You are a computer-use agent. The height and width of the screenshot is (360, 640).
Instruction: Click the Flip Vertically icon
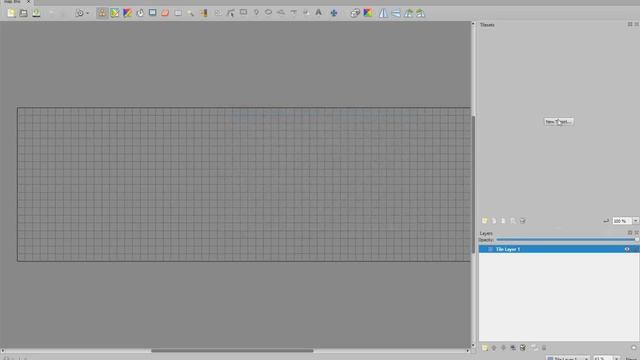tap(396, 13)
